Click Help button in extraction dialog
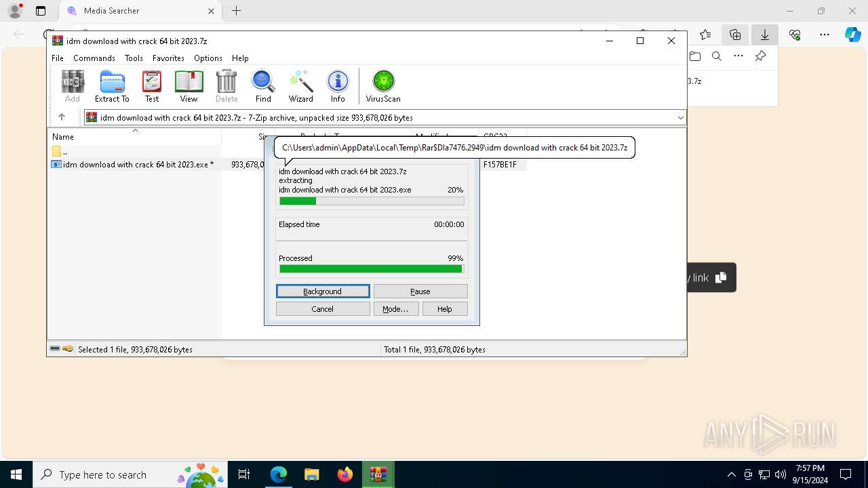Screen dimensions: 868x488 coord(445,309)
